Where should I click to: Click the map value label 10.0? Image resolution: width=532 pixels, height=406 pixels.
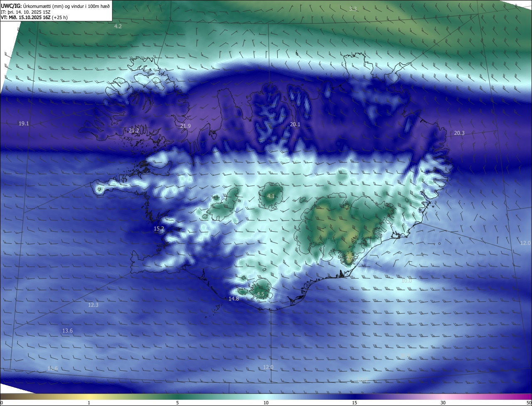[406, 281]
